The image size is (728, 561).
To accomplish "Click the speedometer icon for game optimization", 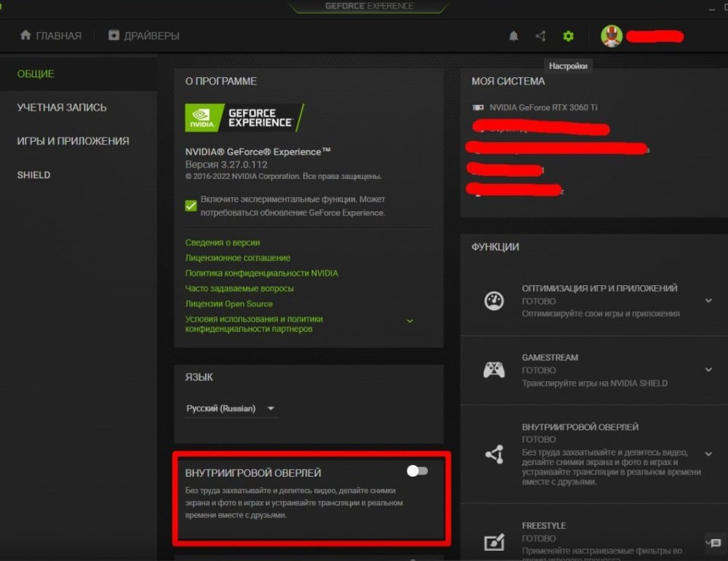I will pyautogui.click(x=494, y=301).
